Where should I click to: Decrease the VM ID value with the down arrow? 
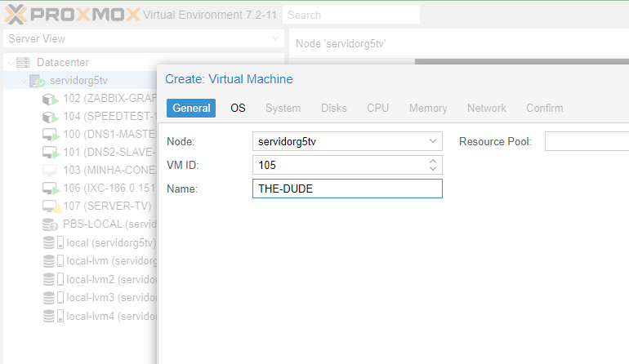[433, 169]
